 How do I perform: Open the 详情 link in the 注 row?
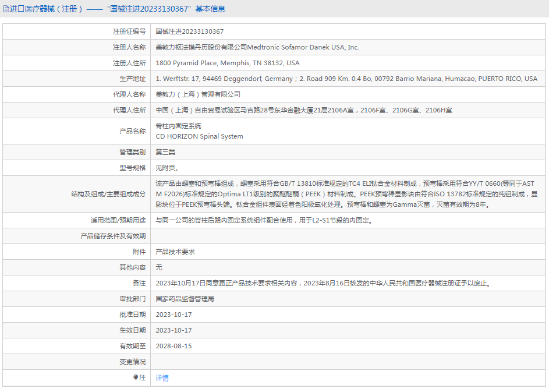(162, 377)
